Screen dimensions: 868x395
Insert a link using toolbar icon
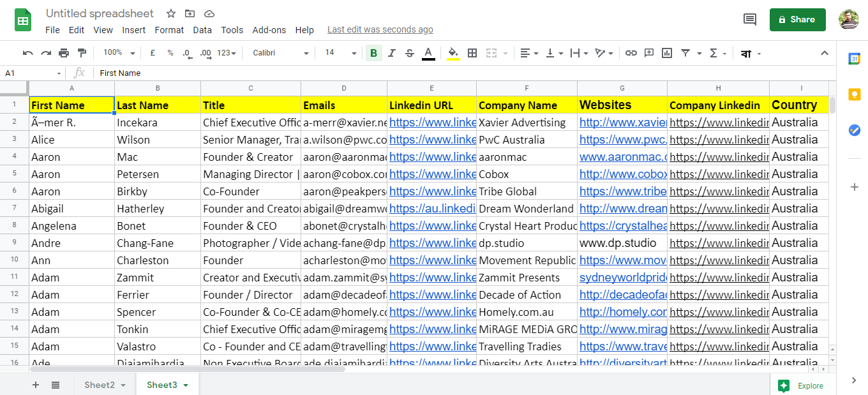click(x=631, y=53)
